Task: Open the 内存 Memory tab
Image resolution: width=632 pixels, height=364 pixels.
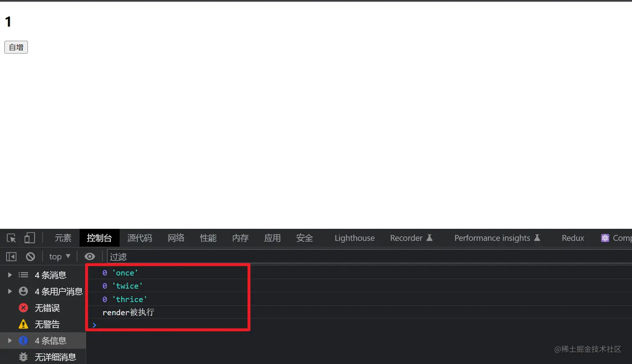Action: coord(240,238)
